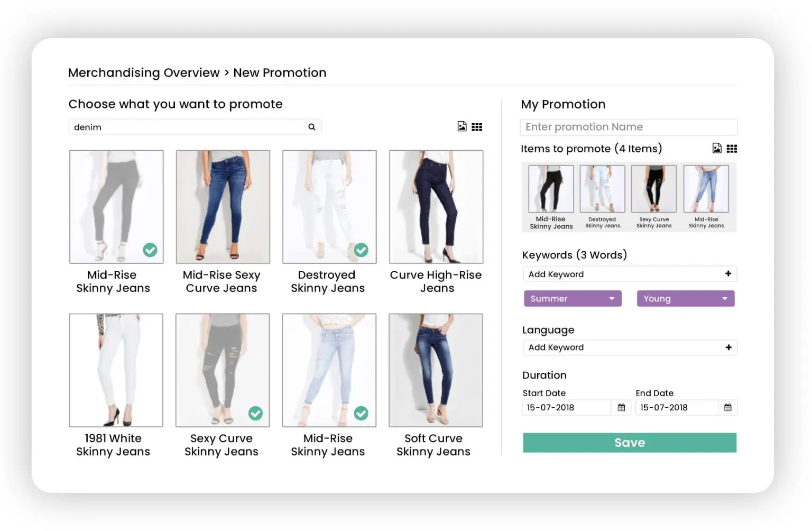Image resolution: width=812 pixels, height=531 pixels.
Task: Expand the Summer keyword dropdown
Action: tap(612, 299)
